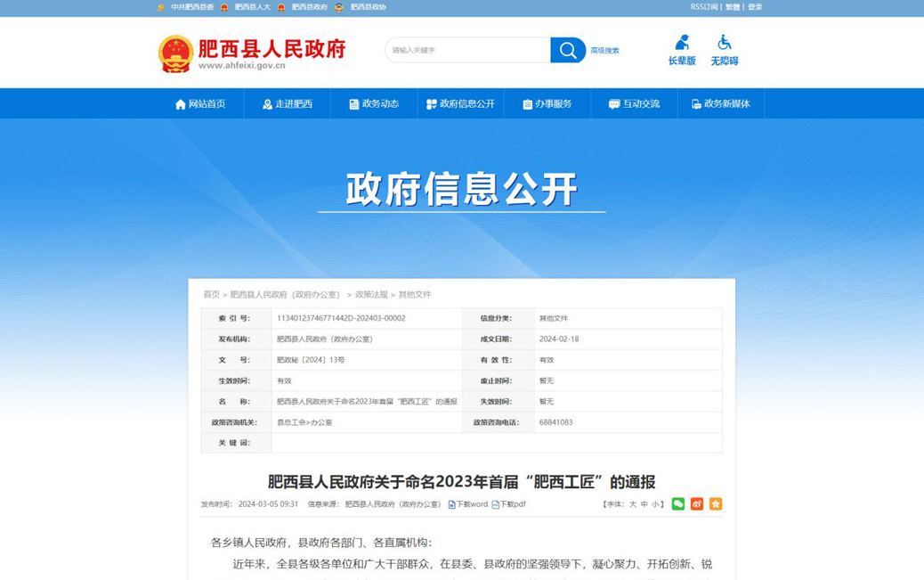
Task: Share article via green WeChat icon
Action: (x=678, y=504)
